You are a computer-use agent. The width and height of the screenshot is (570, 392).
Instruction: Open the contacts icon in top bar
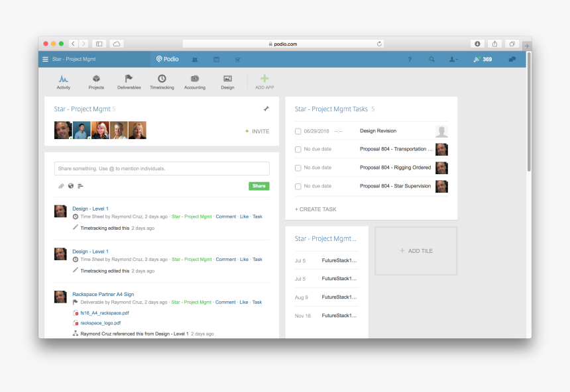pos(195,60)
